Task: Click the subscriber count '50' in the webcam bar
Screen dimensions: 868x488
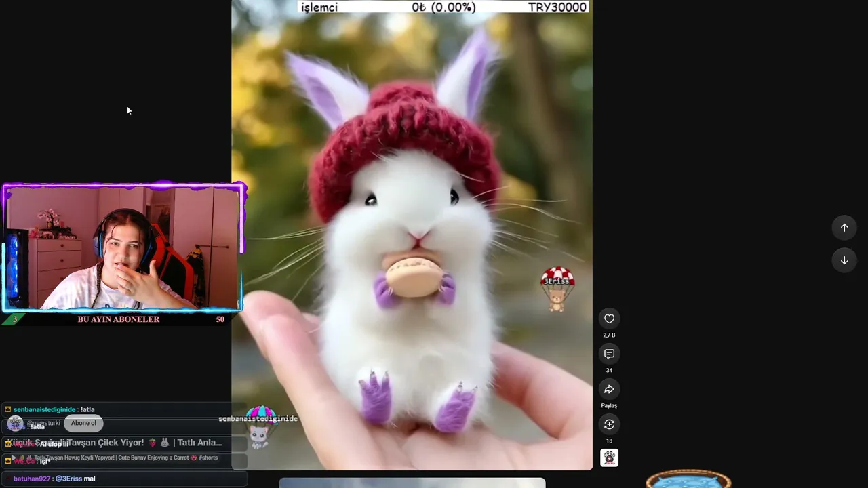Action: 220,319
